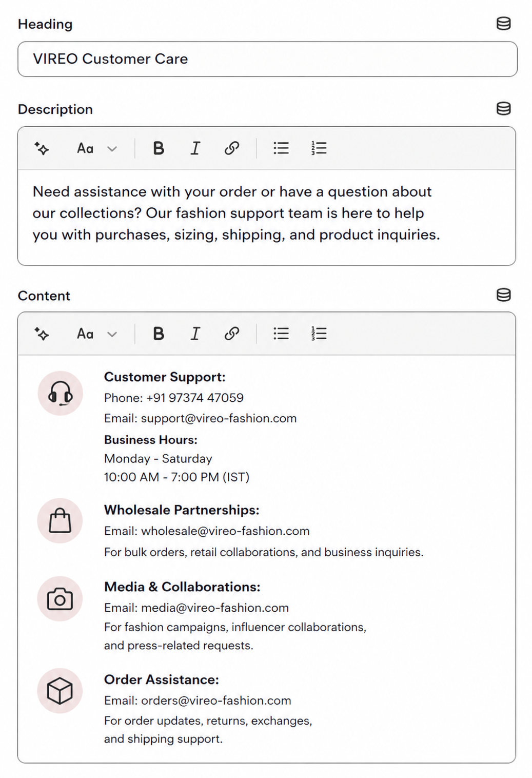Apply numbered list in Content toolbar
532x778 pixels.
click(319, 334)
